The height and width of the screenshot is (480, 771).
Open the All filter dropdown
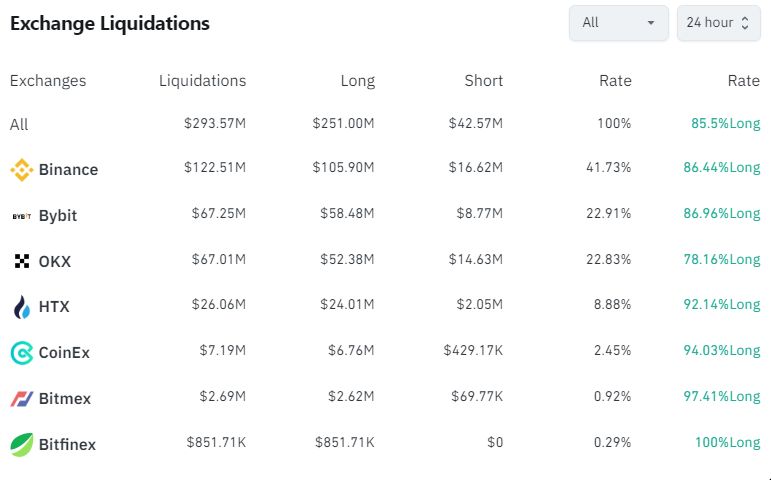pyautogui.click(x=619, y=23)
